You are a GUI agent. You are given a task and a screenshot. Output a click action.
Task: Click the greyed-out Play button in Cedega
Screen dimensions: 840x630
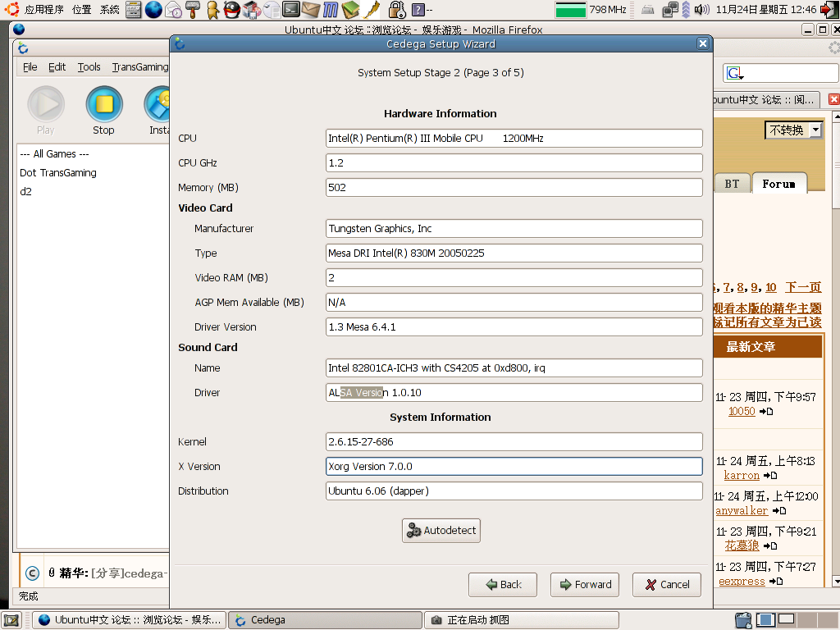click(46, 111)
